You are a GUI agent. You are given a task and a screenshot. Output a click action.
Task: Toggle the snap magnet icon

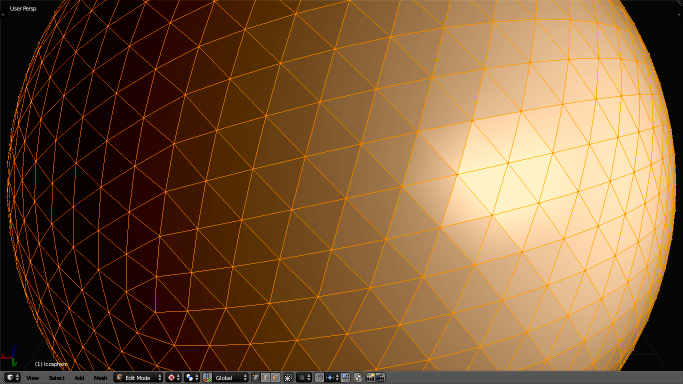319,377
